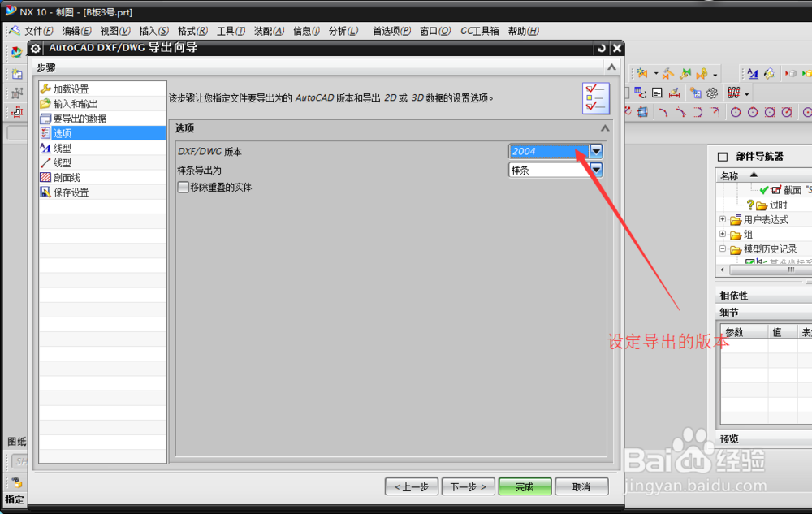The image size is (812, 514).
Task: Collapse the 选项 section chevron
Action: [604, 127]
